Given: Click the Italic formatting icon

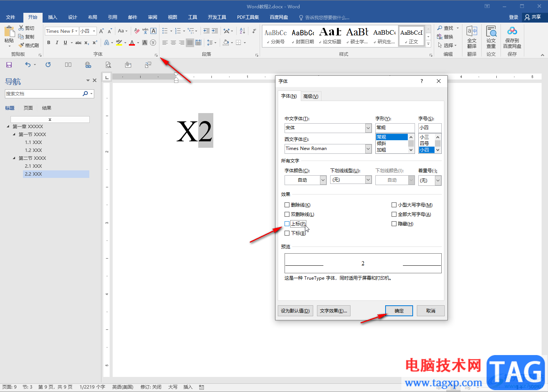Looking at the screenshot, I should 57,43.
